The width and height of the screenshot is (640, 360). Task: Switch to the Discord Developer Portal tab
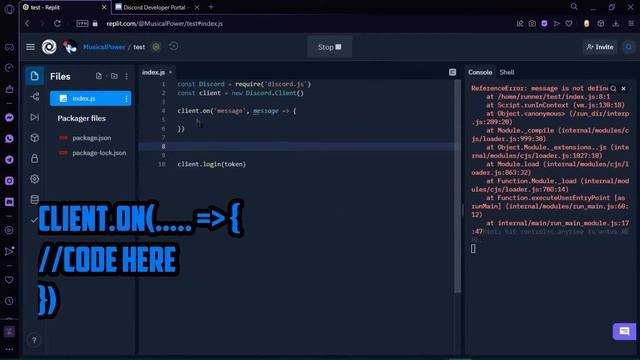point(154,7)
